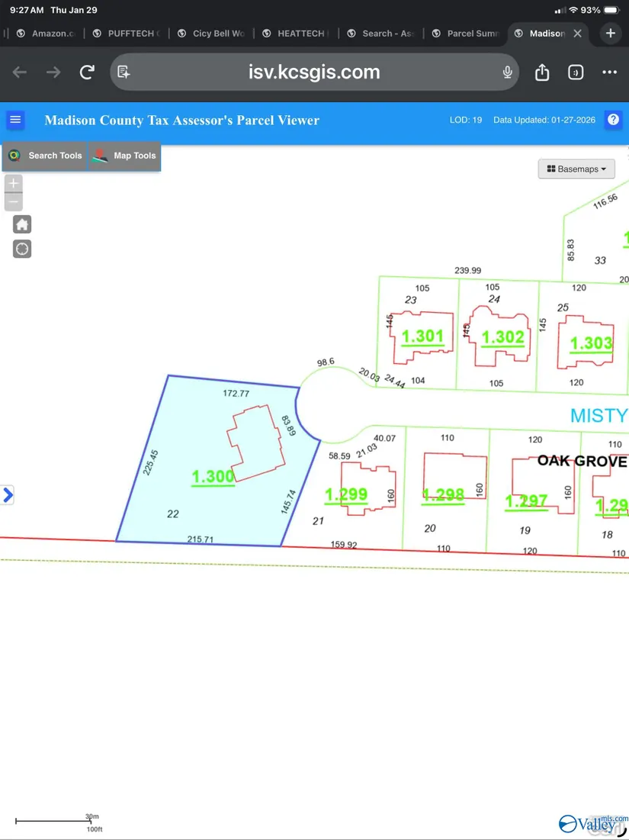
Task: Tap the browser share icon
Action: (x=542, y=72)
